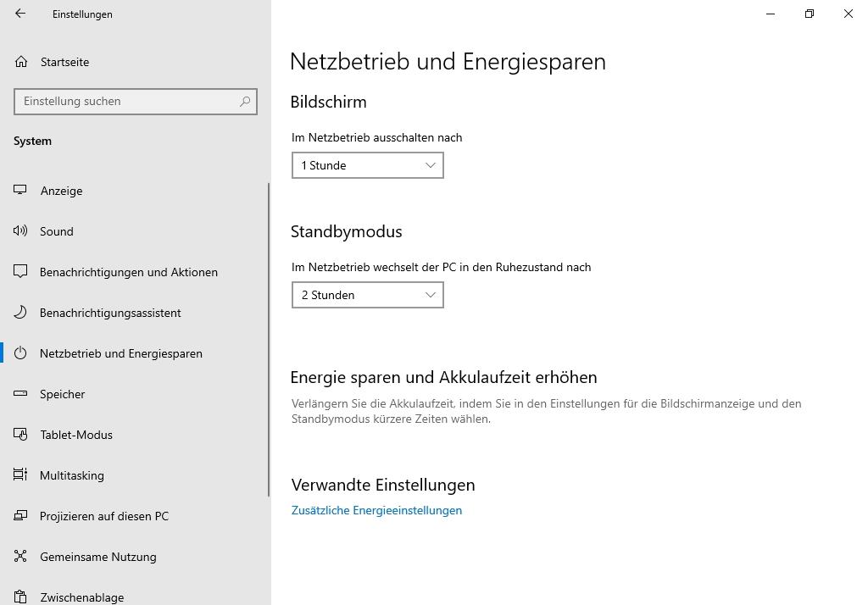Image resolution: width=868 pixels, height=605 pixels.
Task: Open the Sound settings page
Action: [x=134, y=231]
